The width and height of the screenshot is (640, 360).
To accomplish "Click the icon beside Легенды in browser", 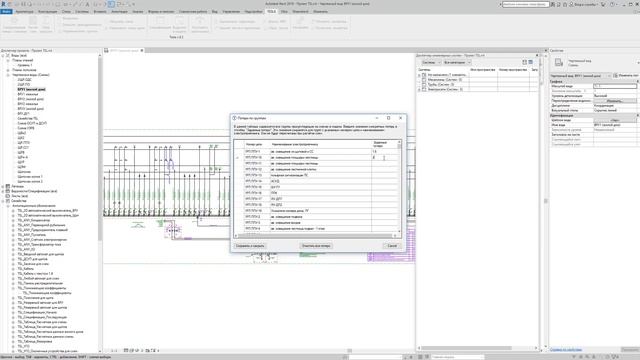I will tap(8, 187).
